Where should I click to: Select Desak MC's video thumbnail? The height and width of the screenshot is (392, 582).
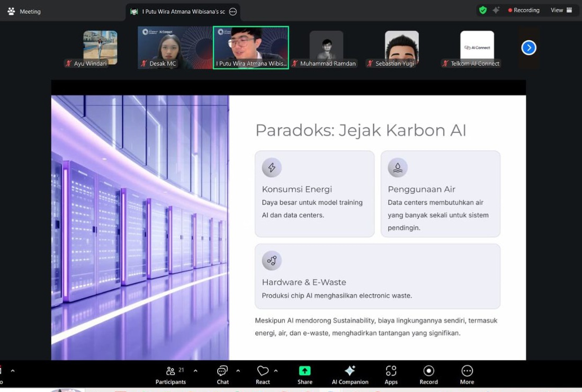175,48
